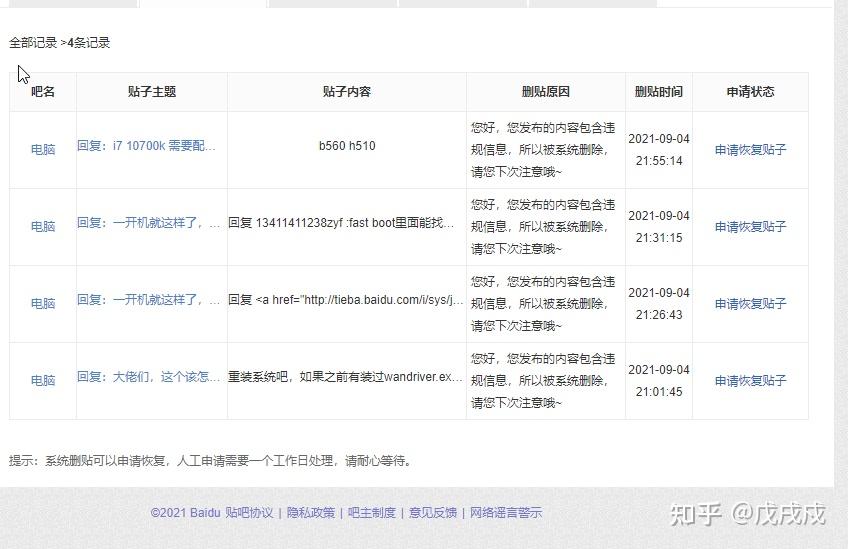Select deletion time 2021-09-04 21:31:15
Viewport: 848px width, 549px height.
pyautogui.click(x=659, y=227)
